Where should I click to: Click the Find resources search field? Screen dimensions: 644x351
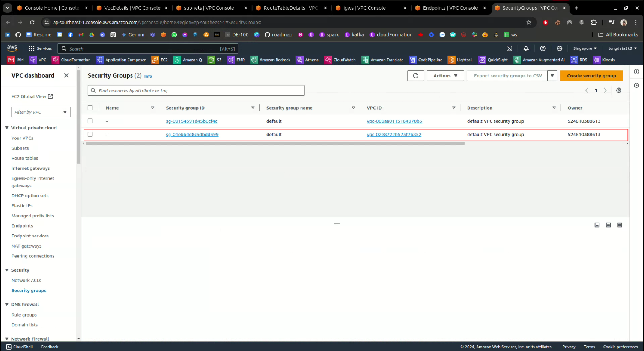[x=196, y=90]
